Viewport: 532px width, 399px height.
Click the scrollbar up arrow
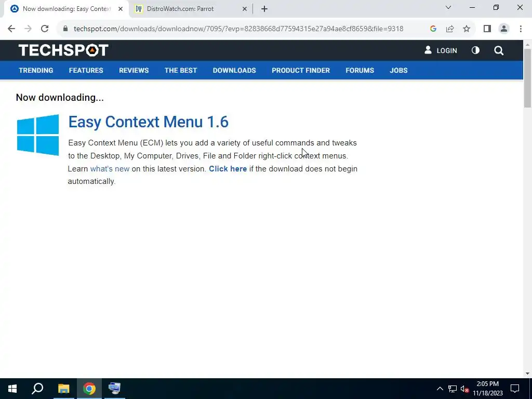coord(527,45)
